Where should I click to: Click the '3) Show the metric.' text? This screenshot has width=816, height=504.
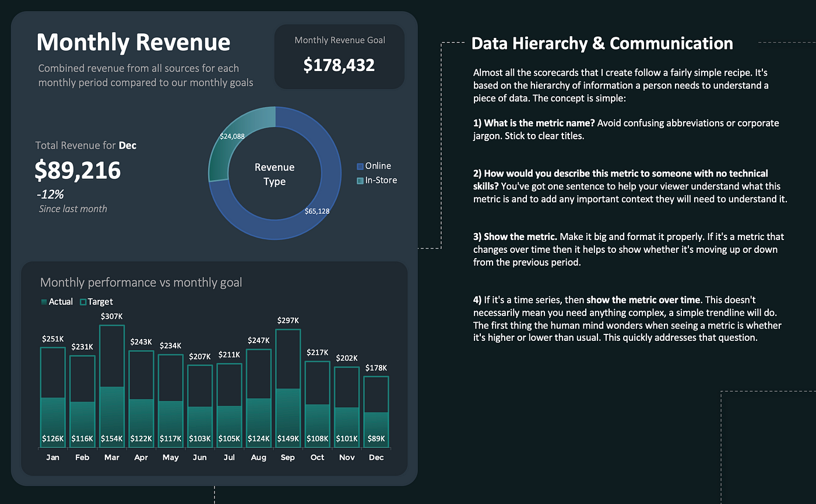pyautogui.click(x=515, y=237)
